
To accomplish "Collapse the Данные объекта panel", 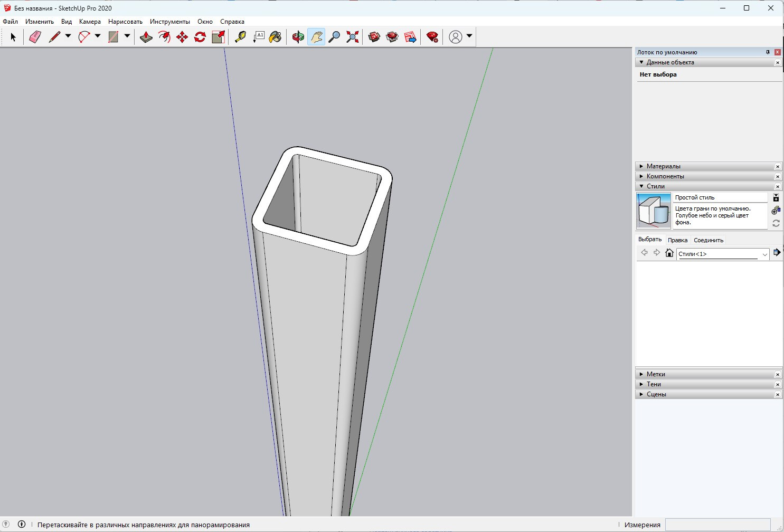I will click(x=641, y=62).
